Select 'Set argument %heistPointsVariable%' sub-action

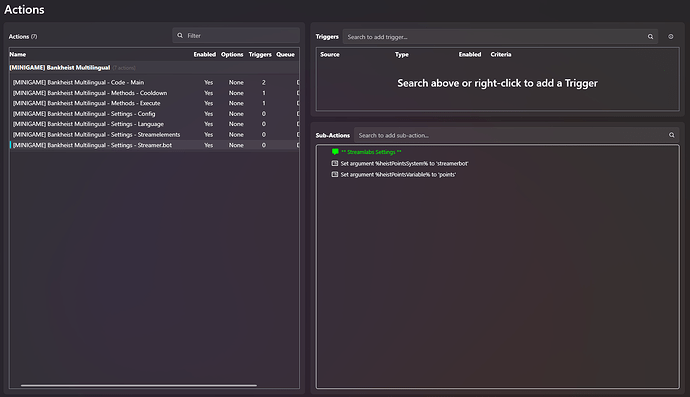pos(398,174)
